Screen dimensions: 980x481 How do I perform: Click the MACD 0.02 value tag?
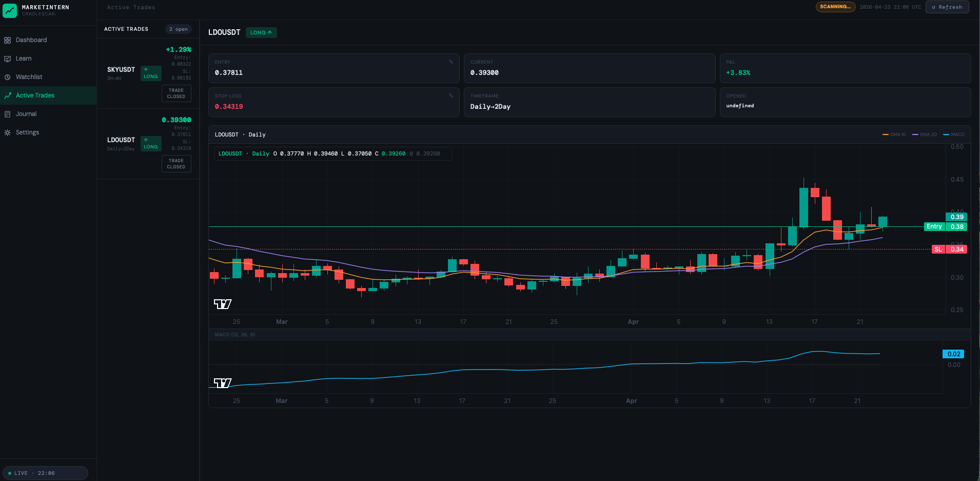pyautogui.click(x=953, y=354)
